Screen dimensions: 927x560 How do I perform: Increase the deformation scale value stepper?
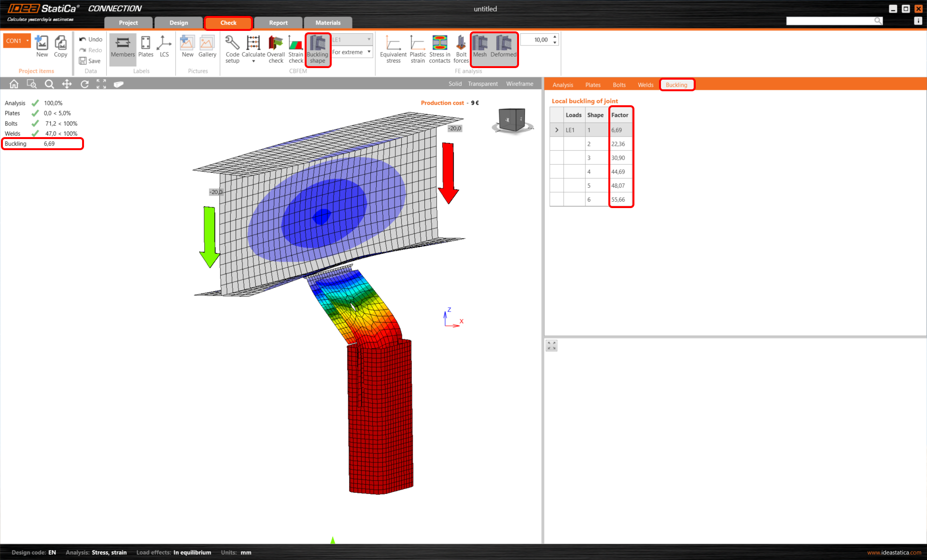pos(555,37)
